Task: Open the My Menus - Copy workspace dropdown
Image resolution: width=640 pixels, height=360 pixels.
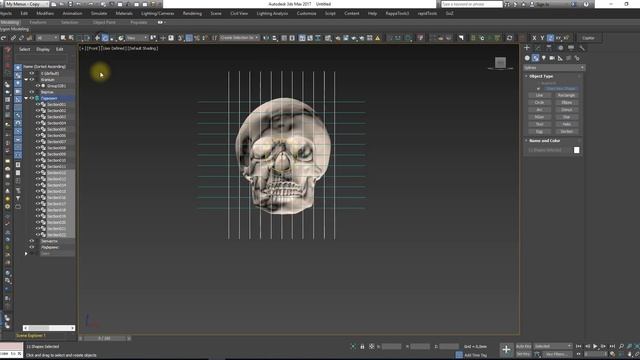Action: 27,4
